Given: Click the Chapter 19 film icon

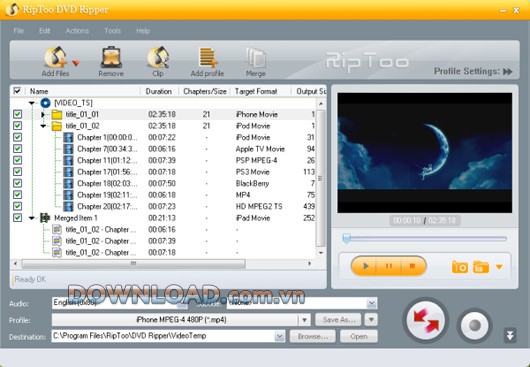Looking at the screenshot, I should click(x=69, y=195).
